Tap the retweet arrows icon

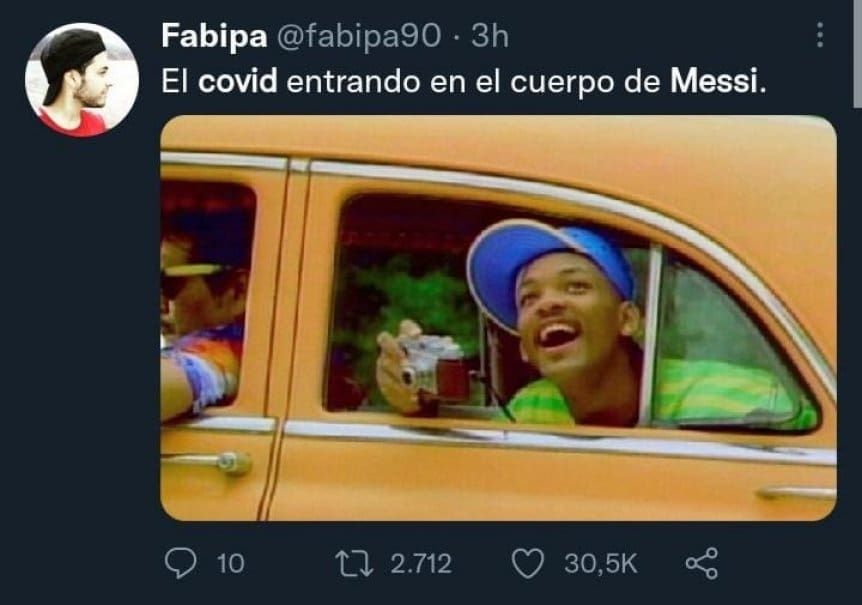point(355,564)
